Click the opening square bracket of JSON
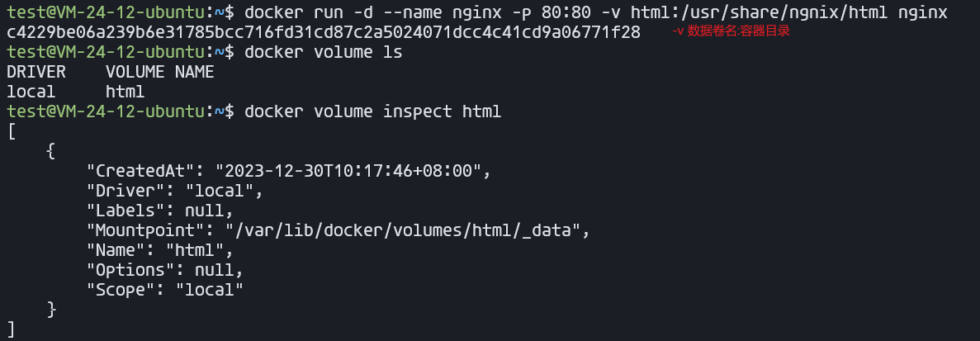 click(12, 132)
